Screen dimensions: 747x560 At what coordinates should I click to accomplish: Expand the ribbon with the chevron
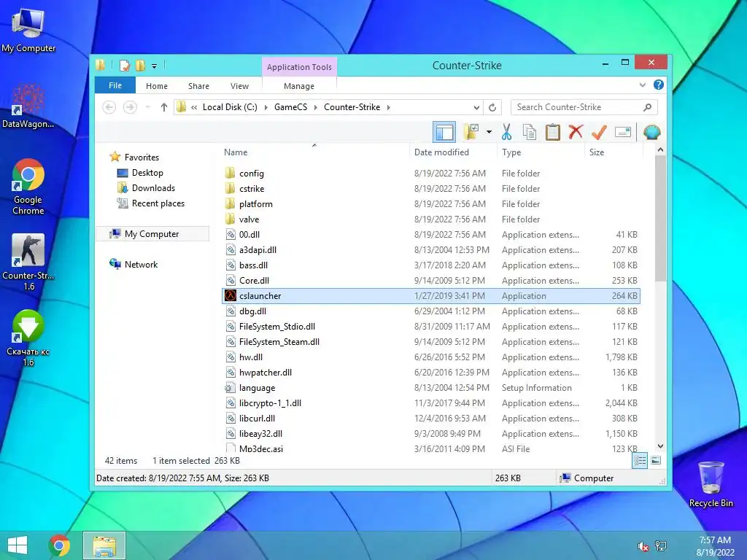coord(642,85)
